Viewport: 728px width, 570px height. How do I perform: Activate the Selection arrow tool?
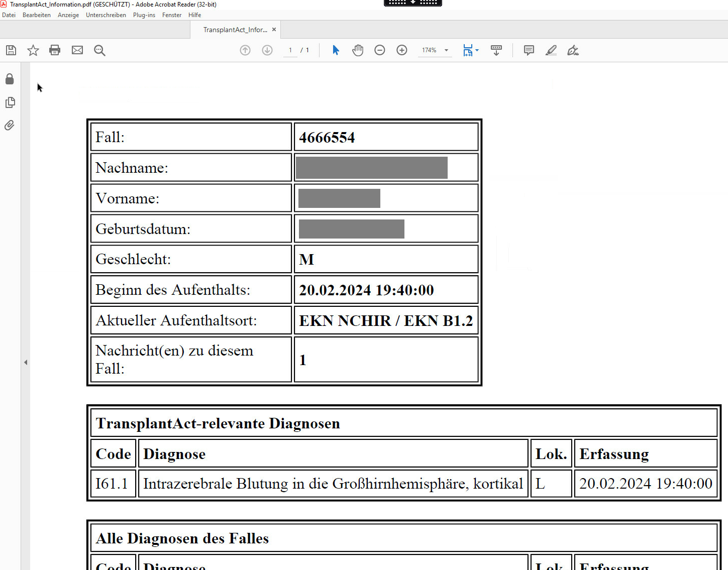[336, 50]
